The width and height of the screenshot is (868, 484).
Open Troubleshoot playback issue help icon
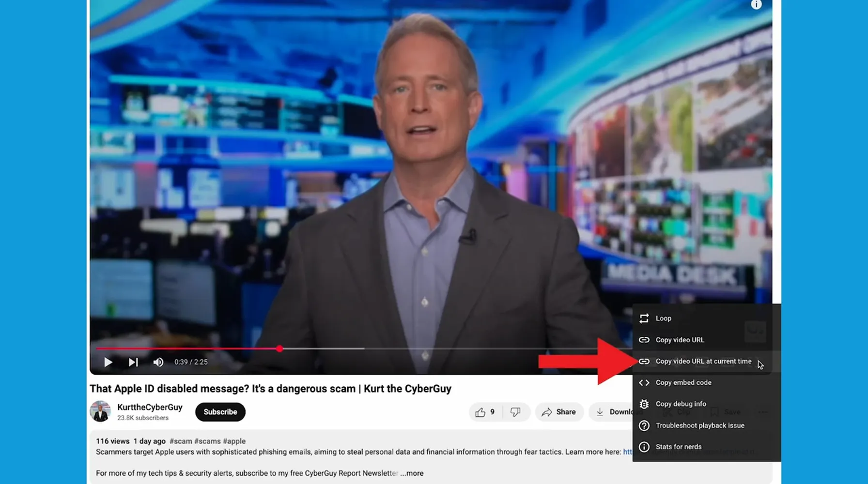tap(644, 425)
